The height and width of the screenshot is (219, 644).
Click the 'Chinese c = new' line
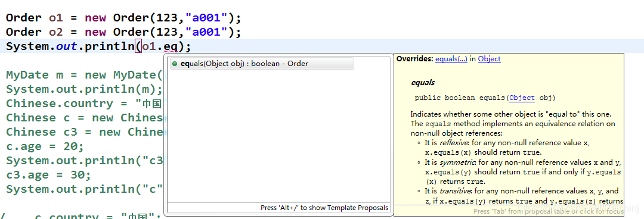coord(85,118)
